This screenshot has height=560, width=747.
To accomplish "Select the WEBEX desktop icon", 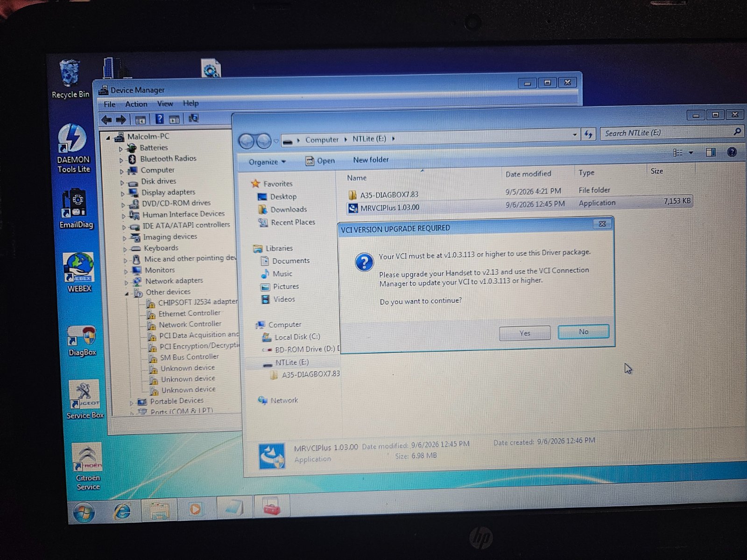I will point(79,273).
